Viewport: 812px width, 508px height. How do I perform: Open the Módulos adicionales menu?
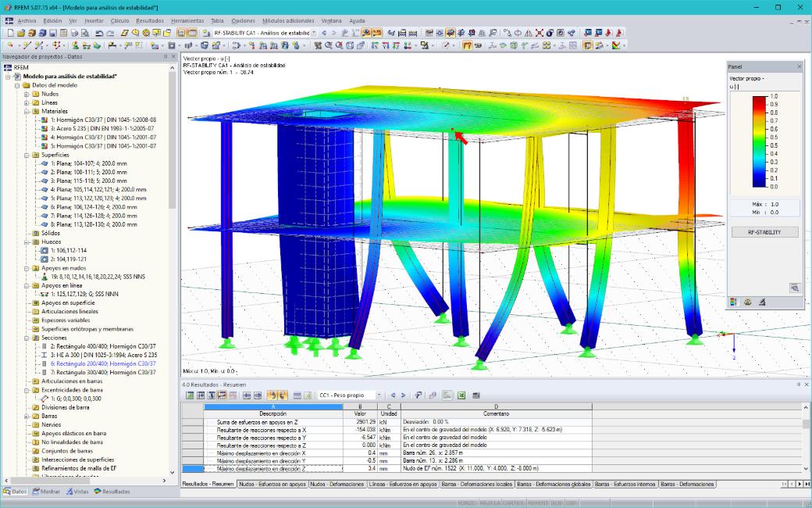[x=288, y=21]
